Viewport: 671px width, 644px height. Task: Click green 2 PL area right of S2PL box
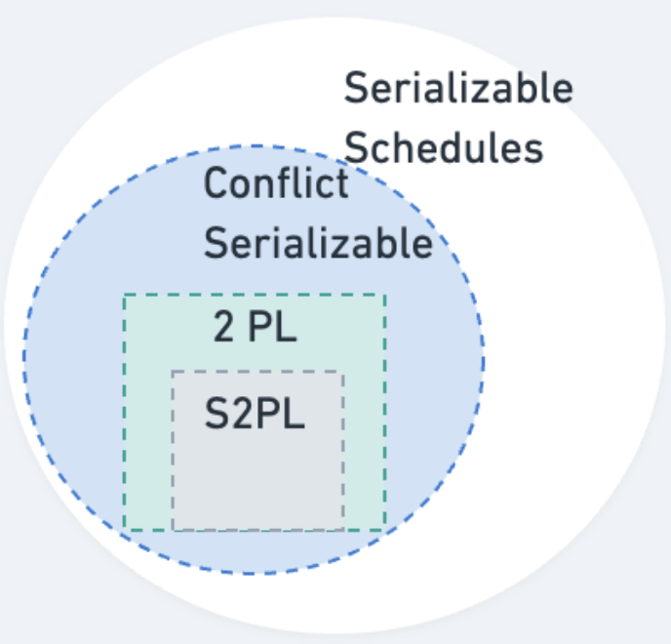[x=364, y=439]
